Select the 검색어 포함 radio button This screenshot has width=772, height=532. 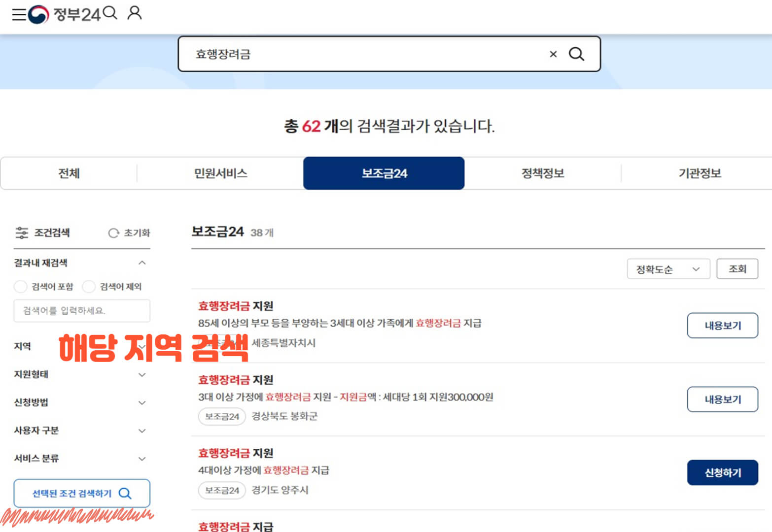(x=20, y=286)
